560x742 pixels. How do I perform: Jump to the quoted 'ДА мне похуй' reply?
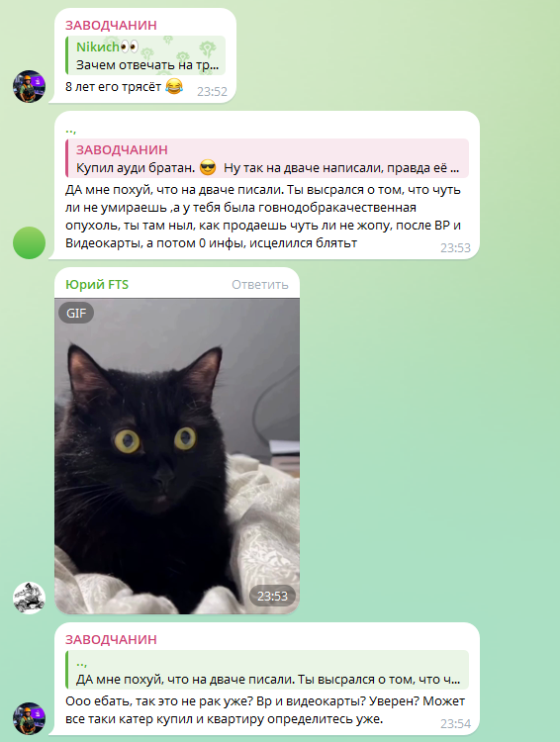(x=267, y=670)
